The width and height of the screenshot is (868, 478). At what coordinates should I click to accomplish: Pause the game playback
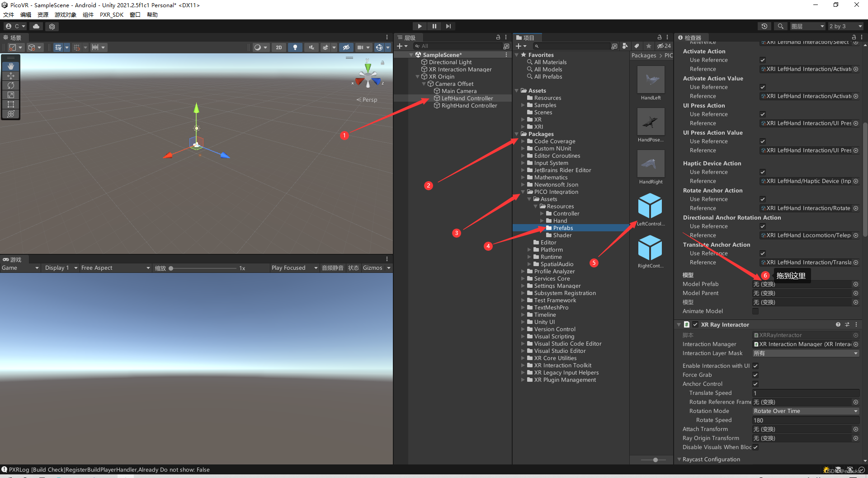(x=434, y=26)
